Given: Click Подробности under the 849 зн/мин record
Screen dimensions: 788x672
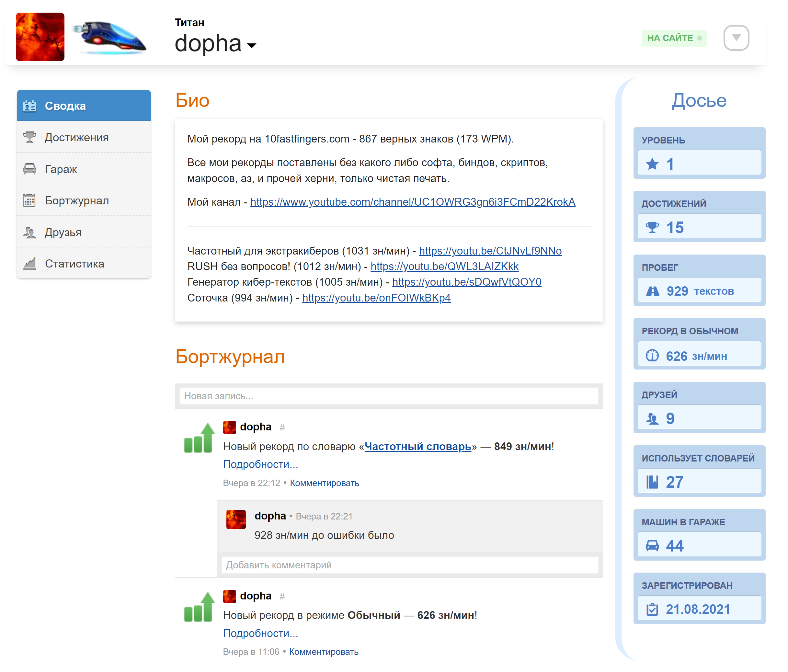Looking at the screenshot, I should (x=260, y=464).
